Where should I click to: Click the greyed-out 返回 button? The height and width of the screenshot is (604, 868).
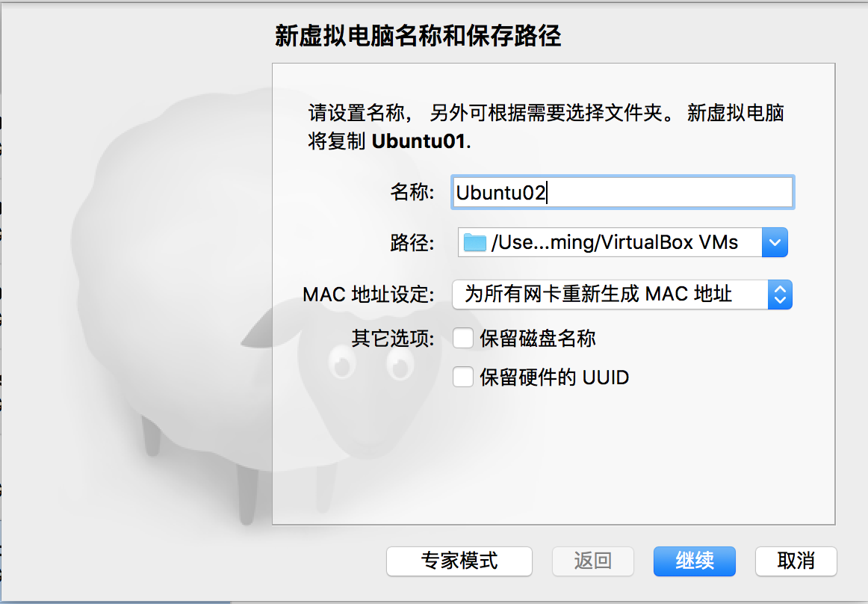point(593,561)
